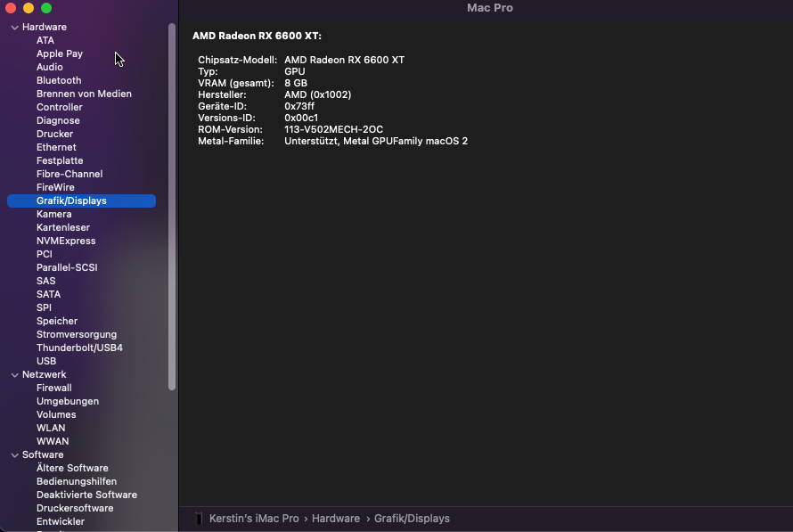Collapse the Netzwerk section chevron
Viewport: 793px width, 532px height.
tap(14, 375)
